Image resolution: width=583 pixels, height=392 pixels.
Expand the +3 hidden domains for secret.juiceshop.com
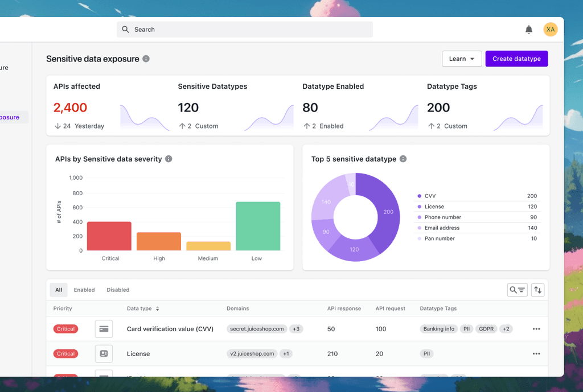tap(297, 329)
